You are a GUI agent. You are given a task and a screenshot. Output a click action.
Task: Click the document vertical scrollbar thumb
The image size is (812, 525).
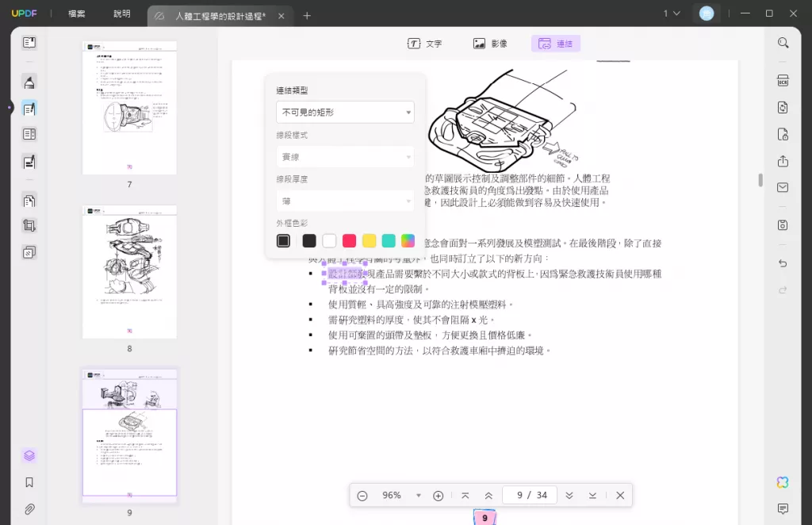(x=760, y=180)
